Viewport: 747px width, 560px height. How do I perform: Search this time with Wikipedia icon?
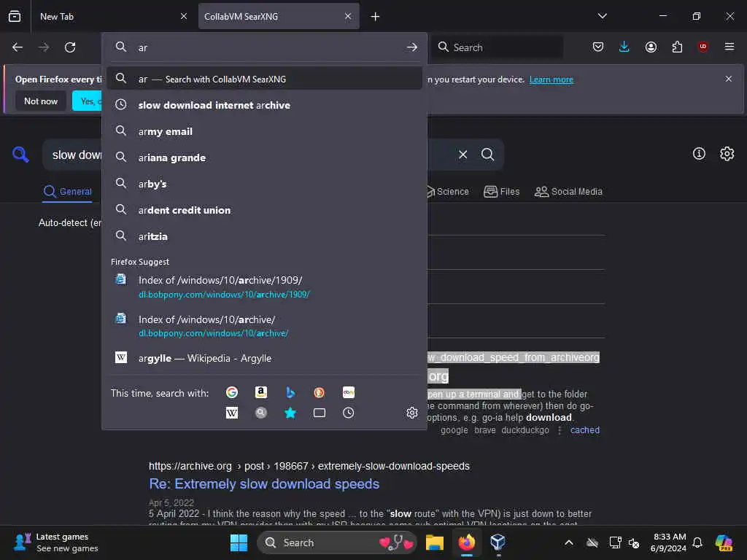232,413
